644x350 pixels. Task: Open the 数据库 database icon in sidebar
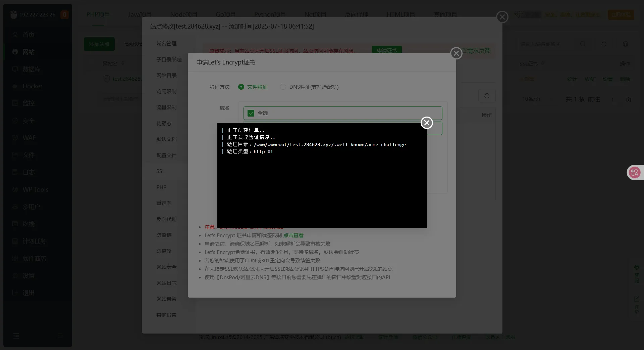pos(15,69)
